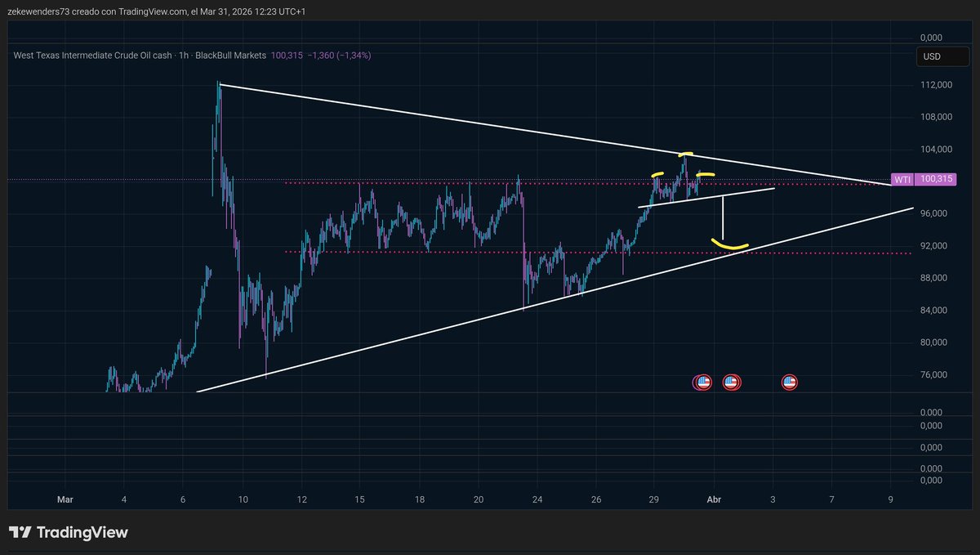The image size is (980, 555).
Task: Click the 29 date label on the time axis
Action: click(x=654, y=499)
